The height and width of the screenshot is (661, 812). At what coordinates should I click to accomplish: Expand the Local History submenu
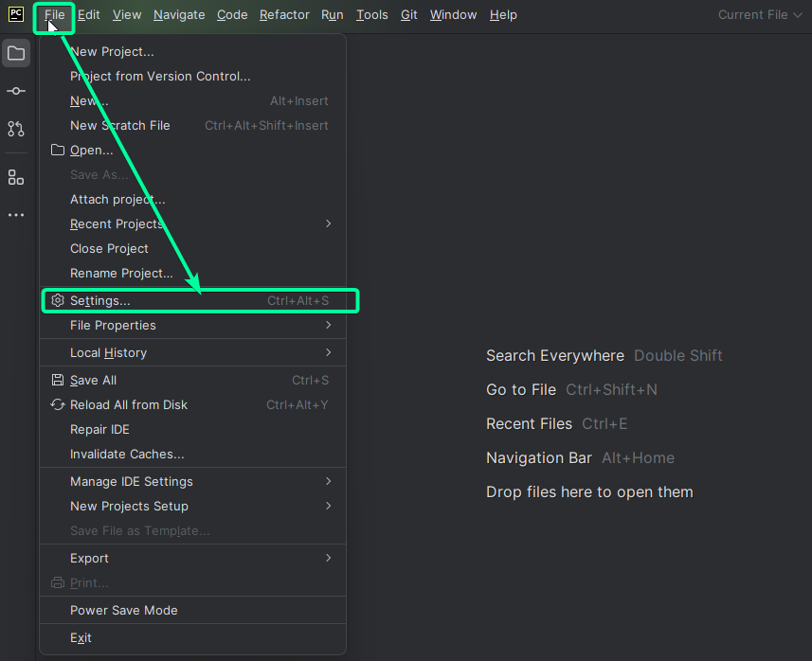[192, 352]
